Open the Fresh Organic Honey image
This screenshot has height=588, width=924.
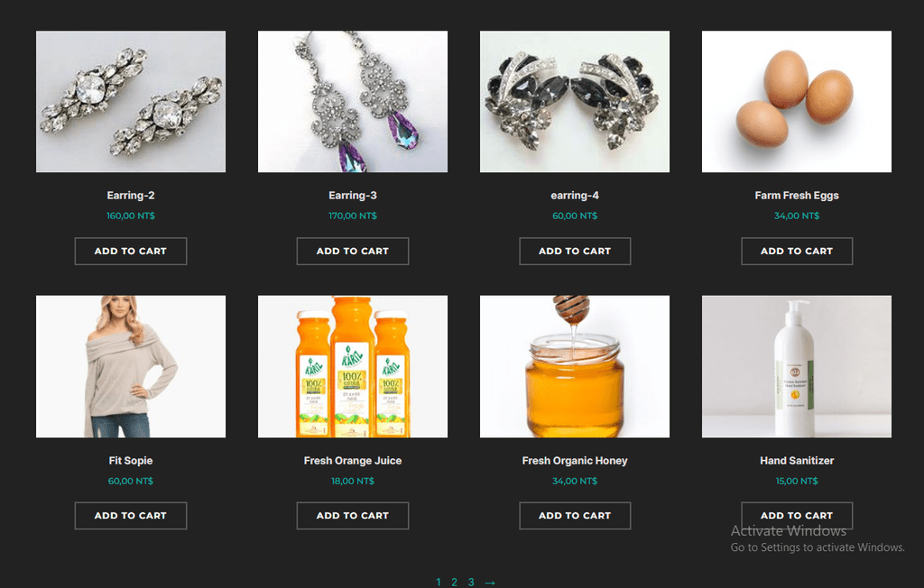click(575, 366)
